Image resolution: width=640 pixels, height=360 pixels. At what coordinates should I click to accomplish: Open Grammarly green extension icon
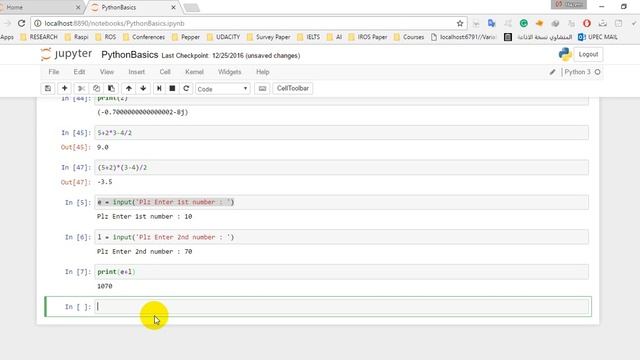click(x=524, y=23)
